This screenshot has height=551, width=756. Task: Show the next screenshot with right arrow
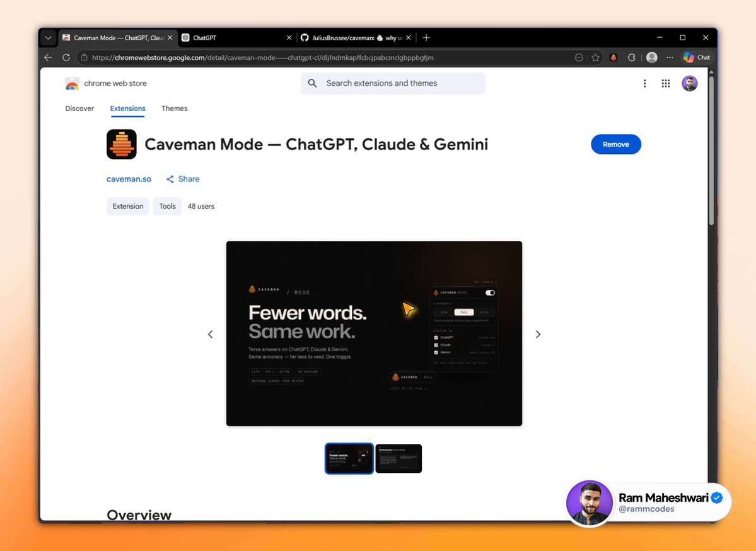pos(538,334)
